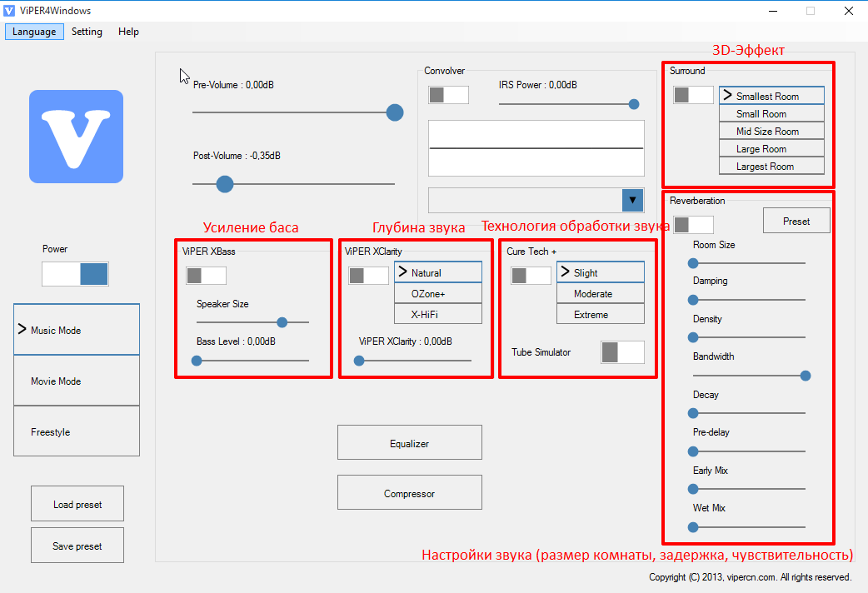
Task: Enable the Reverberation switch
Action: pyautogui.click(x=693, y=225)
